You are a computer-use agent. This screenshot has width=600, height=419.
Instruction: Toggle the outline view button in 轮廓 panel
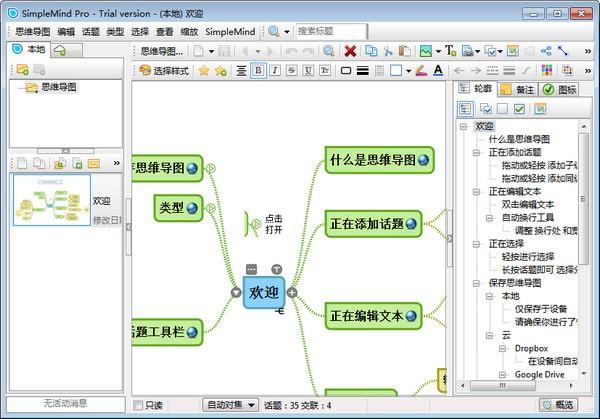(465, 109)
